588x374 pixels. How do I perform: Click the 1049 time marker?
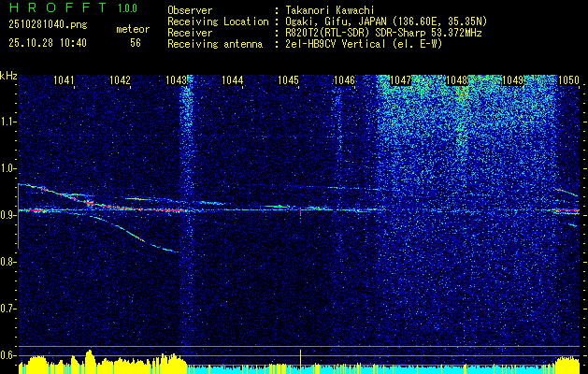tap(513, 79)
